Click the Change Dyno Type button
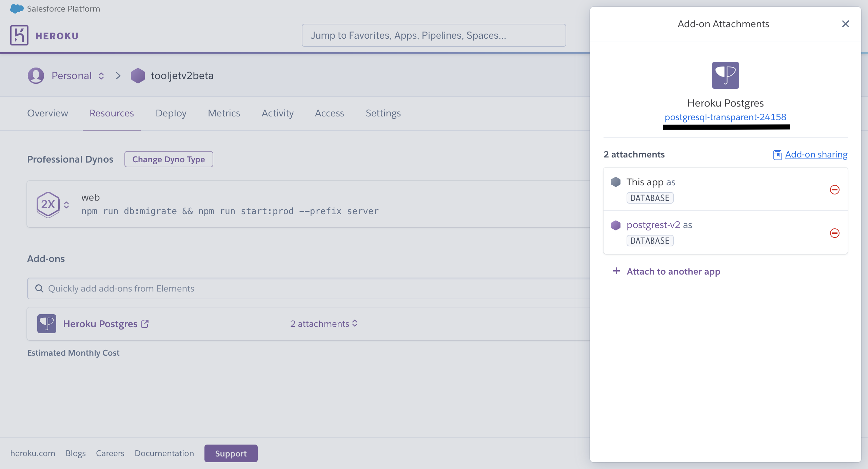 tap(169, 159)
